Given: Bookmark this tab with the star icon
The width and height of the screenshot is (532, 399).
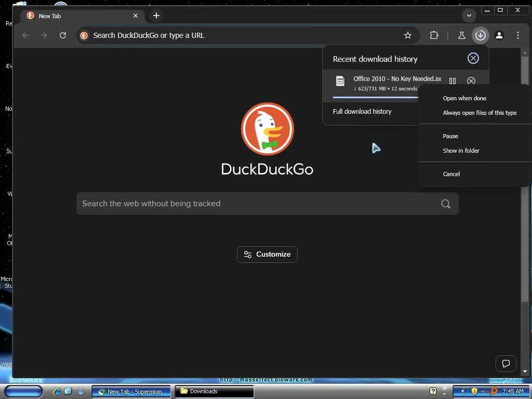Looking at the screenshot, I should coord(407,35).
